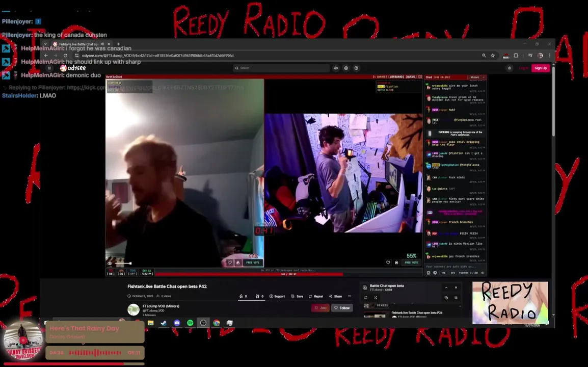This screenshot has width=588, height=367.
Task: Open the Chrome three-dot menu
Action: click(x=550, y=56)
